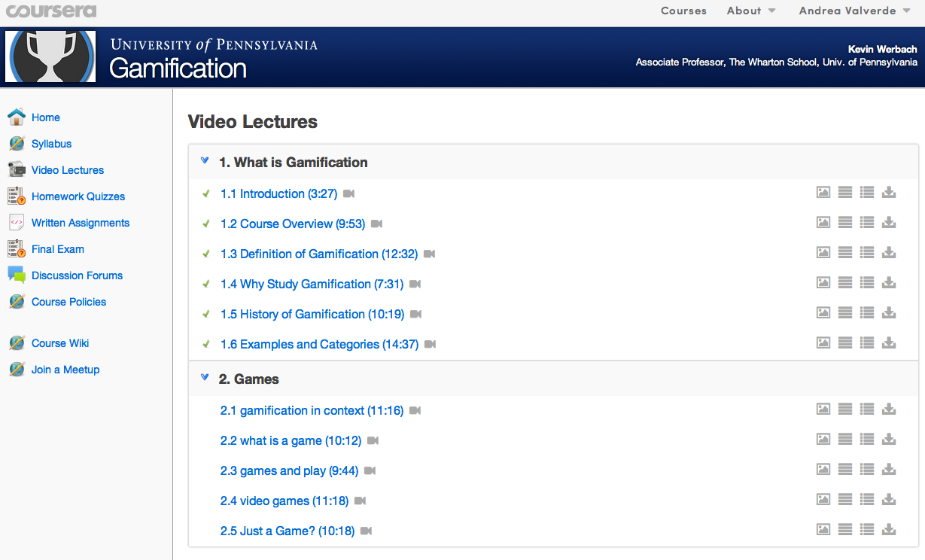Screen dimensions: 925x560
Task: Open lecture 1.5 History of Gamification (10:19)
Action: click(312, 314)
